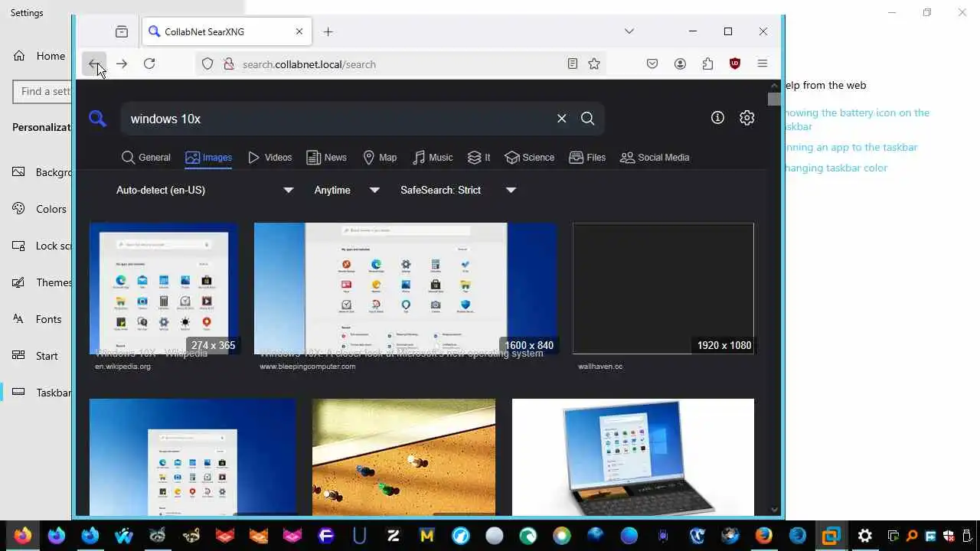Open the Auto-detect (en-US) language dropdown
Viewport: 980px width, 551px height.
(204, 190)
